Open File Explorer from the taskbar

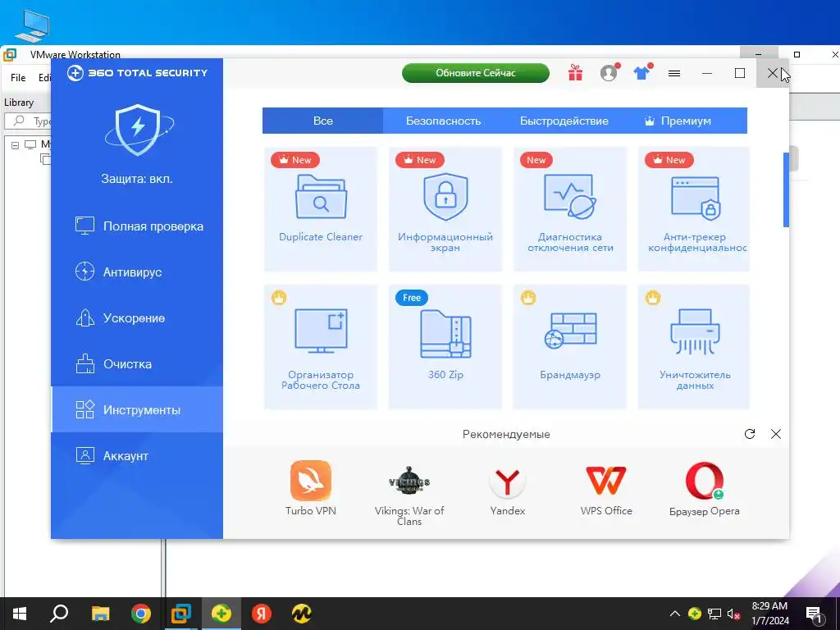point(100,614)
